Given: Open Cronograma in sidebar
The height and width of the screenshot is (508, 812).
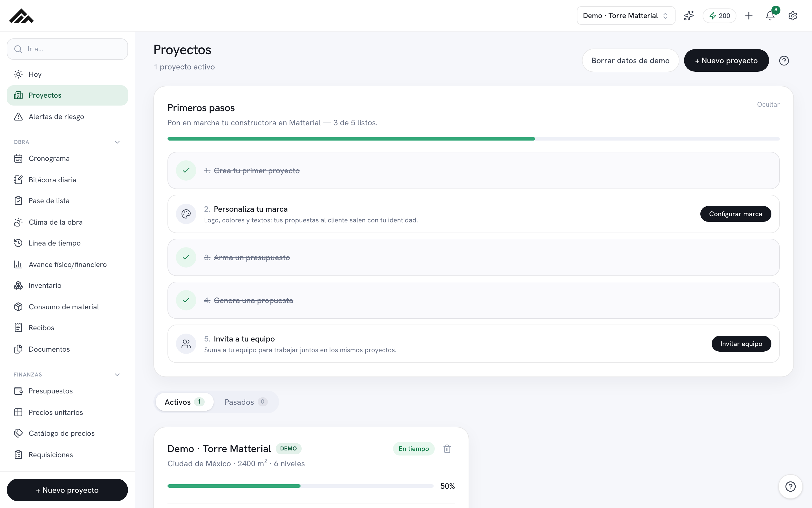Looking at the screenshot, I should tap(67, 158).
